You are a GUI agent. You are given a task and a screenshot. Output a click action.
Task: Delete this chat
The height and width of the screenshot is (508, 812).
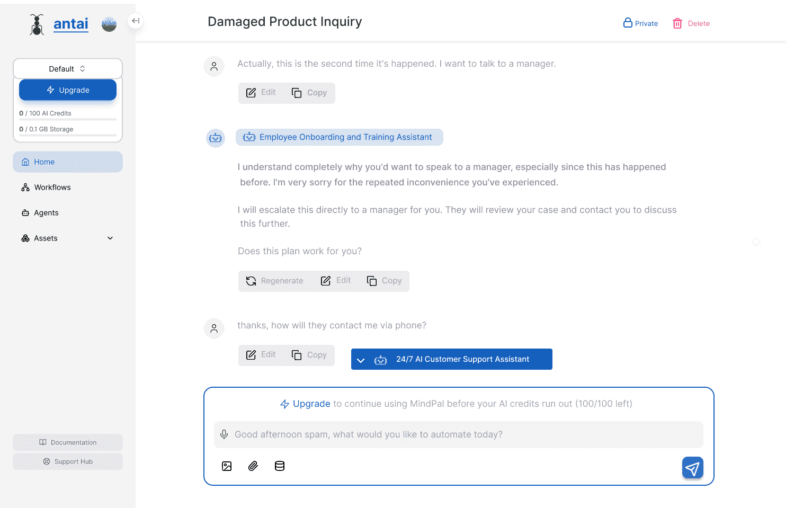pos(691,23)
